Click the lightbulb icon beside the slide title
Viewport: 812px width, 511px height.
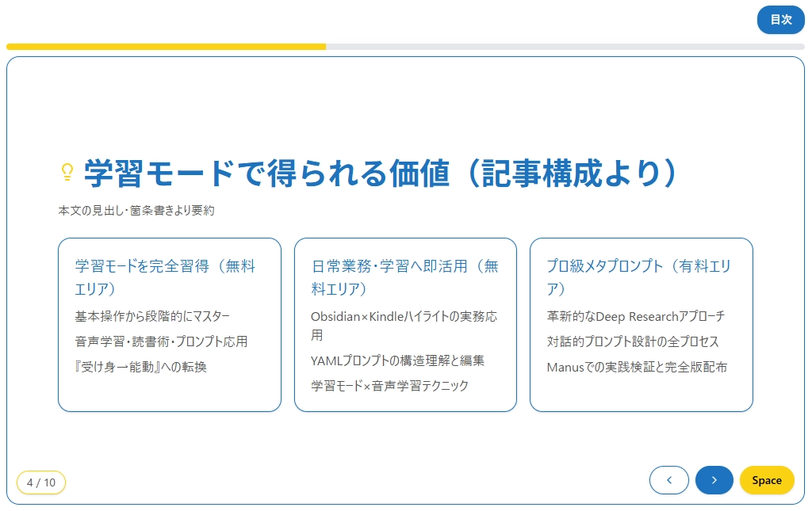click(67, 172)
